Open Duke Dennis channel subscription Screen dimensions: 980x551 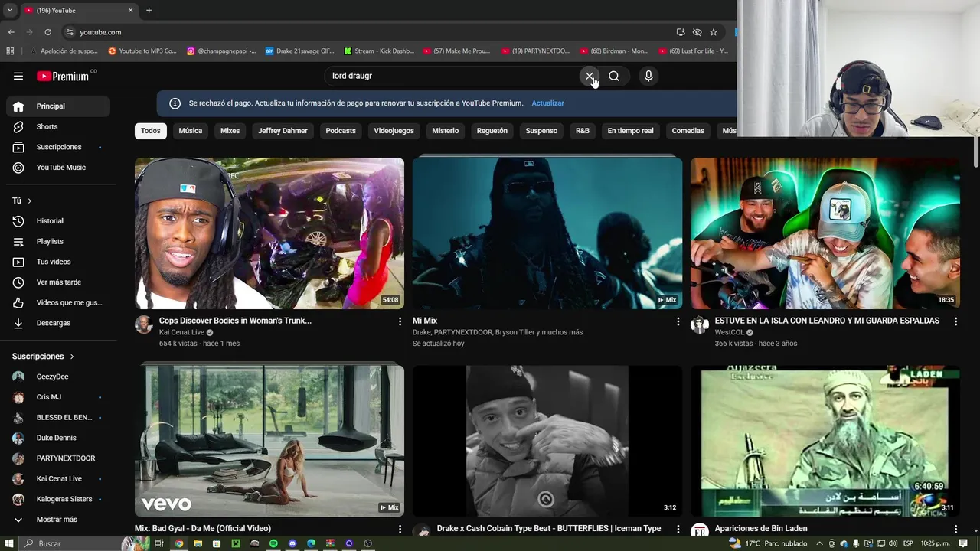coord(58,438)
